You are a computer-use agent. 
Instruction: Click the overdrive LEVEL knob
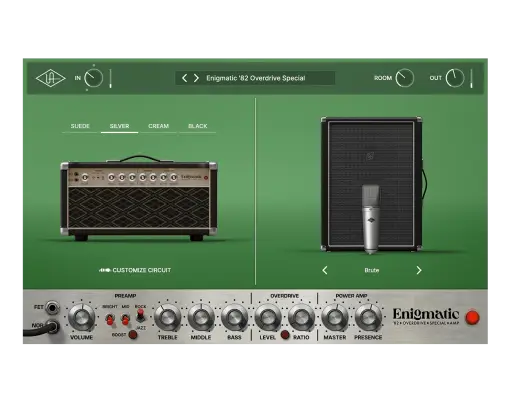tap(268, 317)
